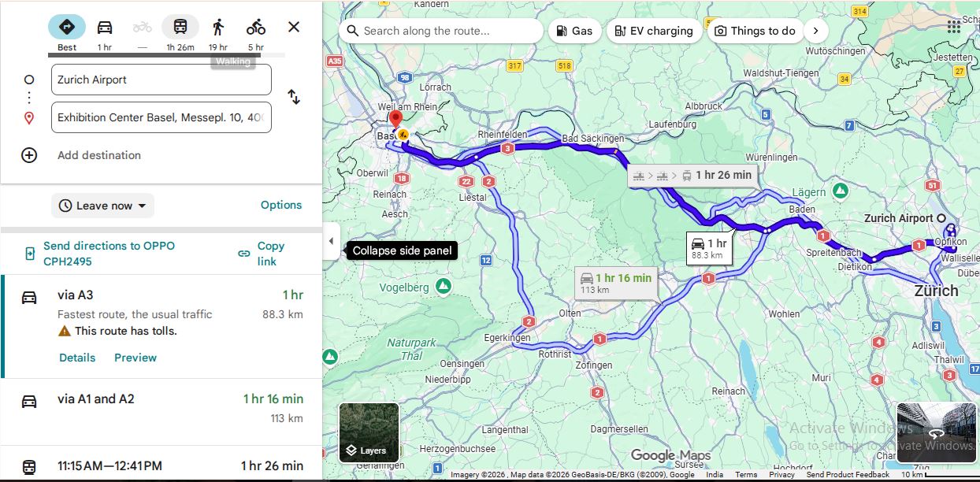Click the Add destination plus icon
The width and height of the screenshot is (980, 482).
coord(29,155)
